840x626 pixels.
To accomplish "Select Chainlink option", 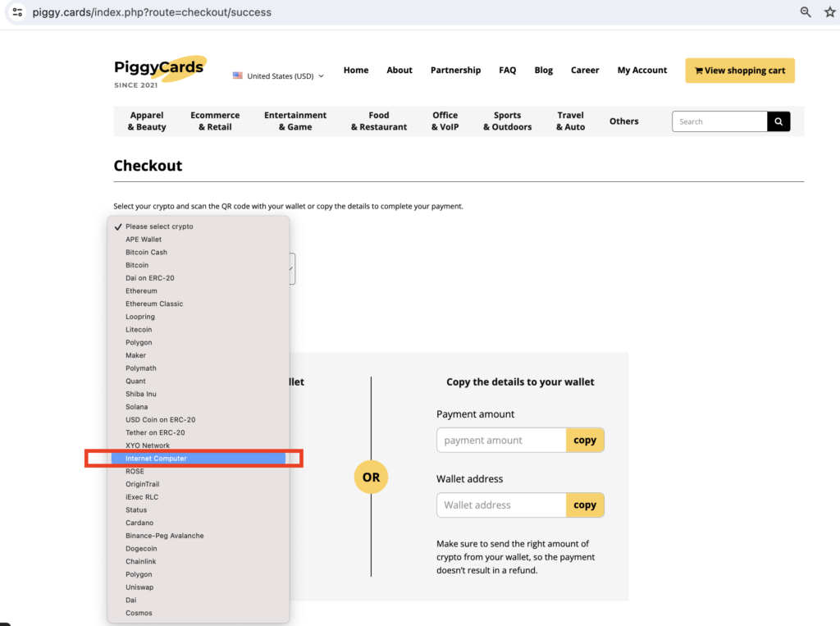I will pyautogui.click(x=199, y=561).
